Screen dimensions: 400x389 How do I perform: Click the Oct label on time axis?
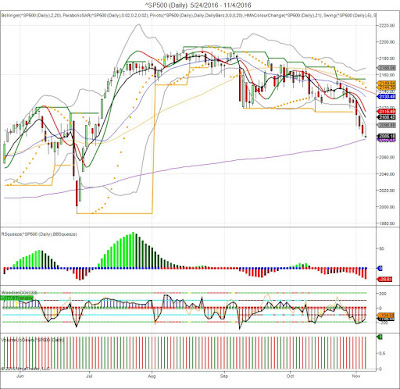291,376
